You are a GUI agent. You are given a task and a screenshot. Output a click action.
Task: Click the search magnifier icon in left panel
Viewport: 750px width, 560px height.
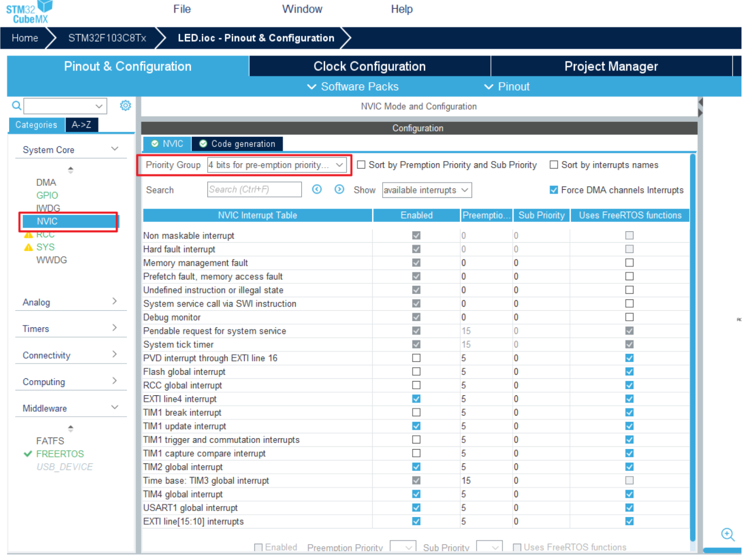click(16, 106)
